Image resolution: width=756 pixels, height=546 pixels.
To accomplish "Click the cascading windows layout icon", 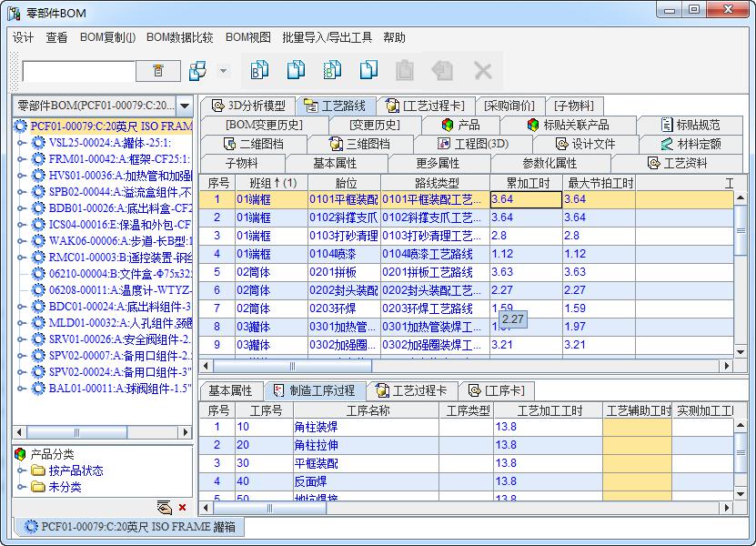I will coord(197,71).
